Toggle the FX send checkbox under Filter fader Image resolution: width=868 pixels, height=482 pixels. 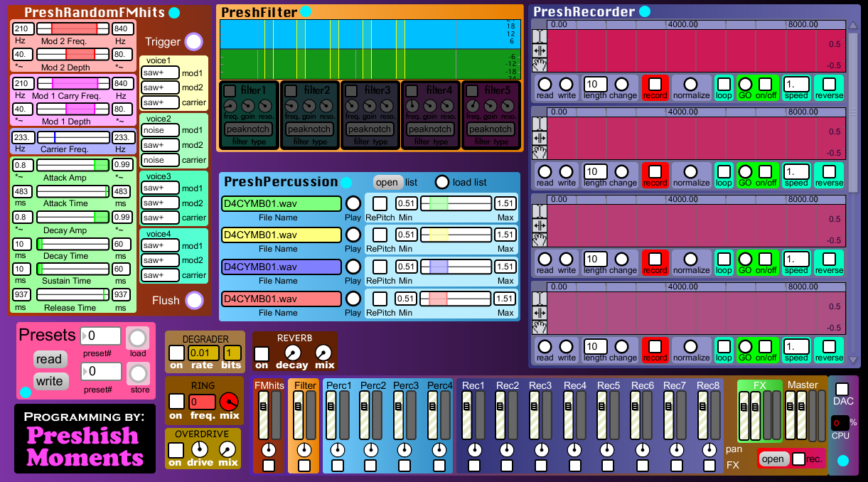tap(304, 466)
